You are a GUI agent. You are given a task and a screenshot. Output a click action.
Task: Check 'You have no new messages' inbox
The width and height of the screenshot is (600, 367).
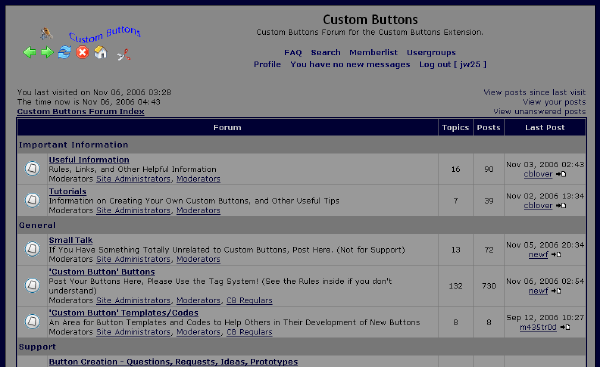pyautogui.click(x=350, y=64)
